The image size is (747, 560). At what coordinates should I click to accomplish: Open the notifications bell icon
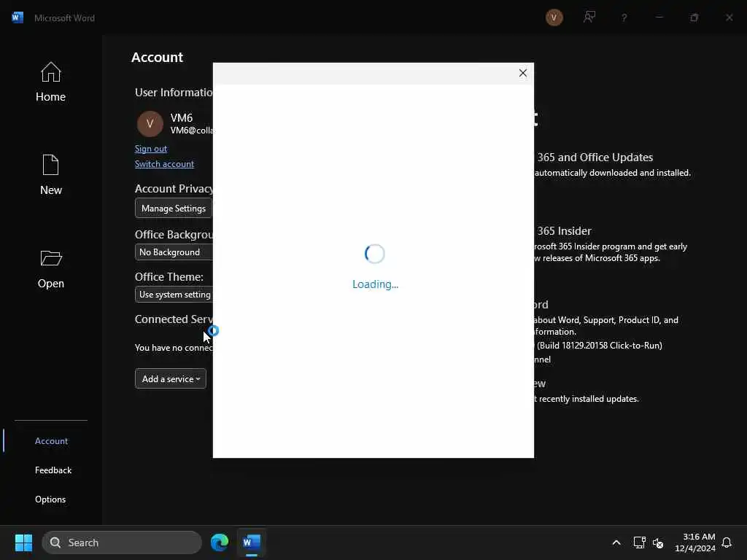point(727,542)
